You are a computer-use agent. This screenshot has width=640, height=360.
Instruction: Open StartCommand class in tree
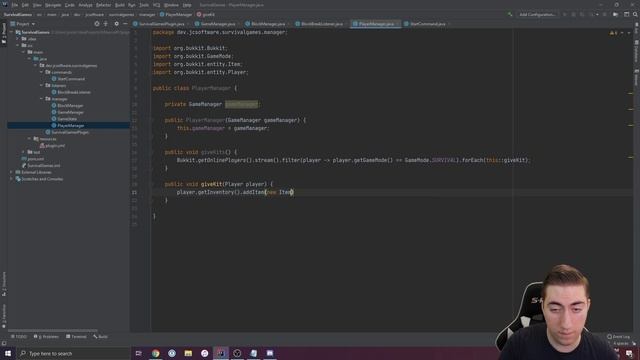click(68, 79)
